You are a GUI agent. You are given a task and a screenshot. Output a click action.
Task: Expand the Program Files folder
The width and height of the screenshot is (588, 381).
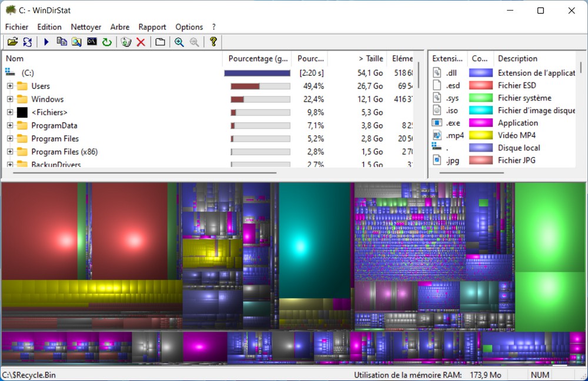tap(10, 138)
